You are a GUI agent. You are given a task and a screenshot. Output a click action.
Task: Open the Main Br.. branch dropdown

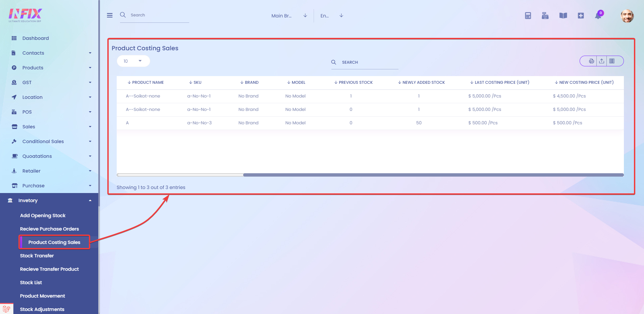[289, 16]
